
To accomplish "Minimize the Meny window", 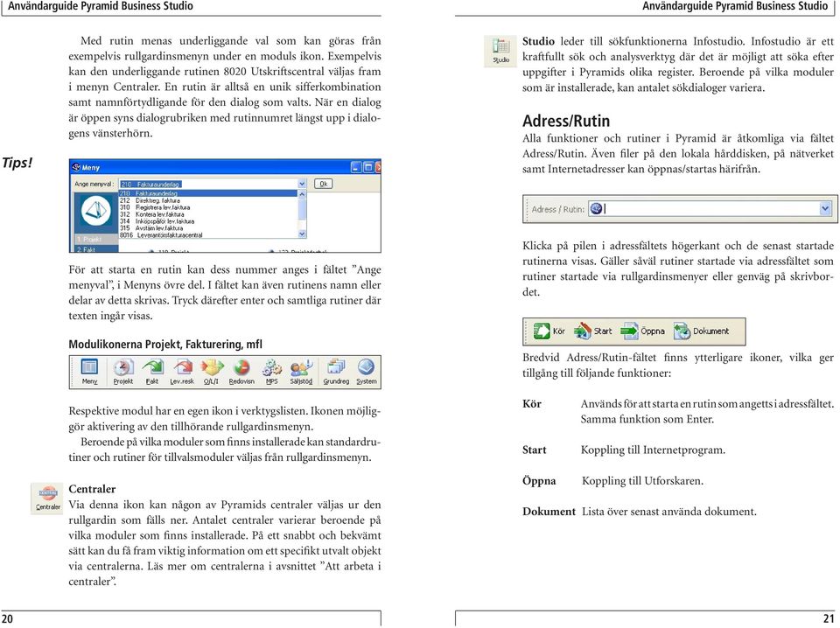I will (356, 168).
